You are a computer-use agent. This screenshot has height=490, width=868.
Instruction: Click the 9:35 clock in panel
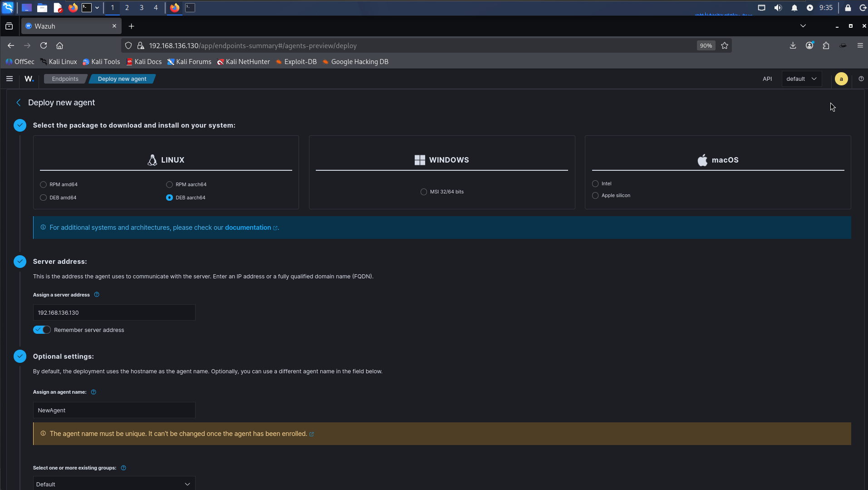pos(826,8)
